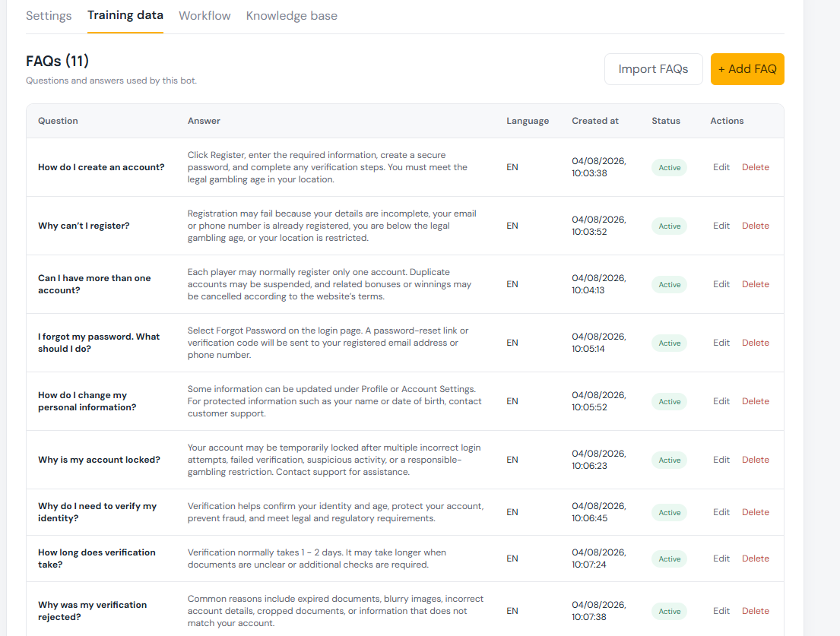Edit the 'Why do I need to verify' FAQ
840x636 pixels.
[x=721, y=512]
